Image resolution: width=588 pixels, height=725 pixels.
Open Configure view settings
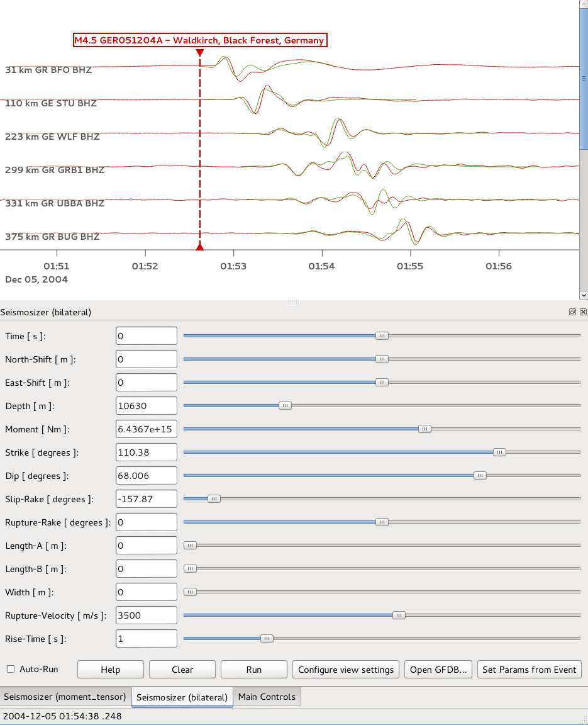point(346,670)
